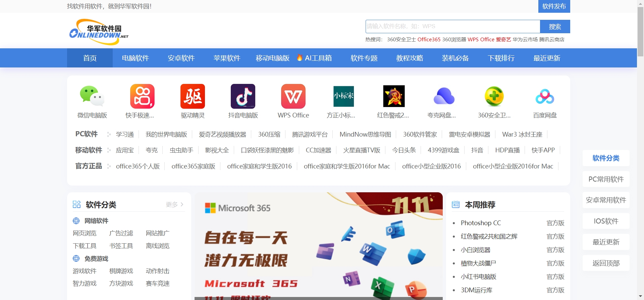Open the 下载工具 category link

(85, 246)
